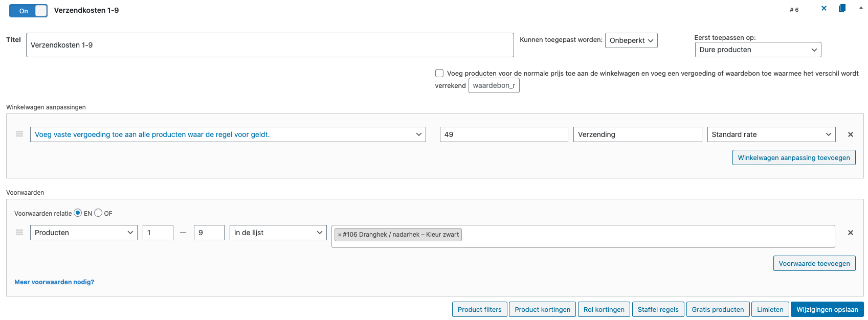The image size is (868, 320).
Task: Duplicate the rule using the copy icon
Action: coord(842,9)
